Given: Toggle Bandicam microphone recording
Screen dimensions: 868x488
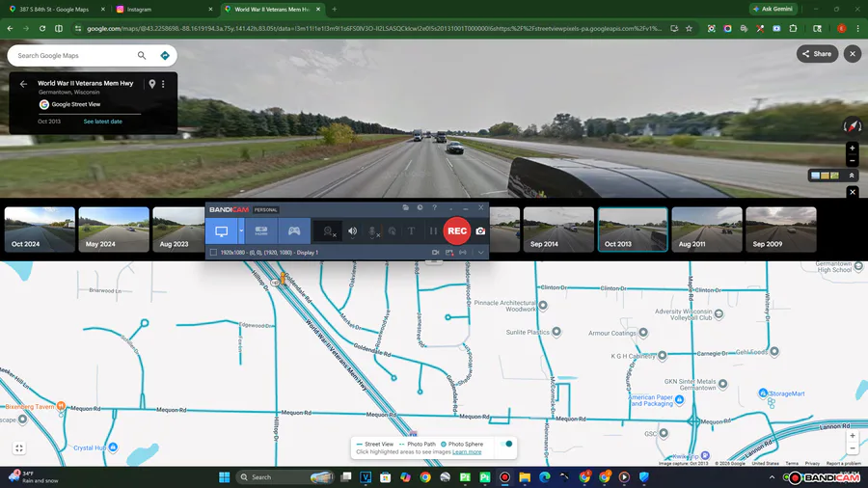Looking at the screenshot, I should click(373, 231).
